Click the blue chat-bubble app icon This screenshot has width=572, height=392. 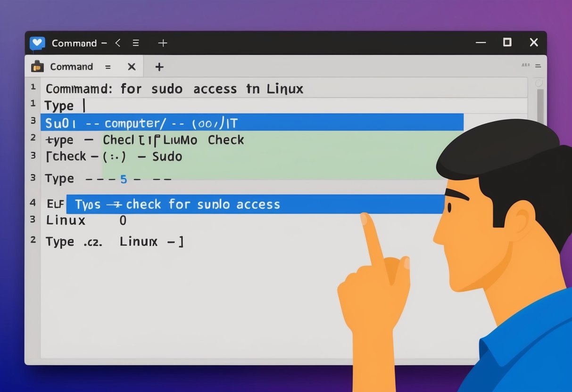(37, 42)
